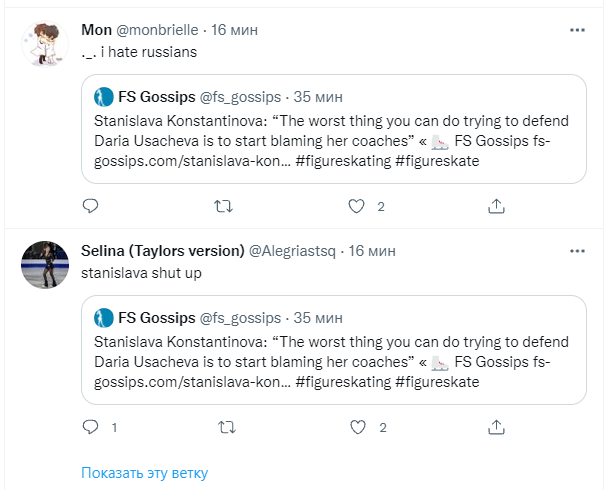This screenshot has width=605, height=490.
Task: Open more options for Selina's tweet
Action: [577, 249]
